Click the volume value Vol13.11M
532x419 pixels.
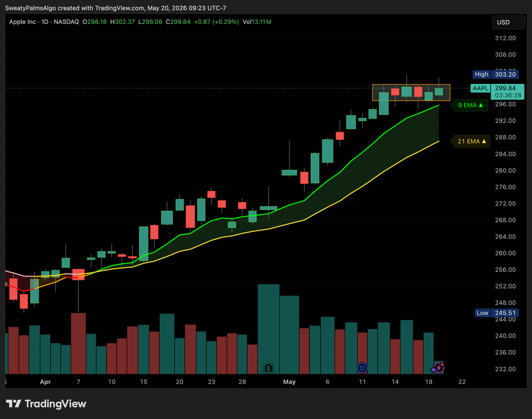257,22
